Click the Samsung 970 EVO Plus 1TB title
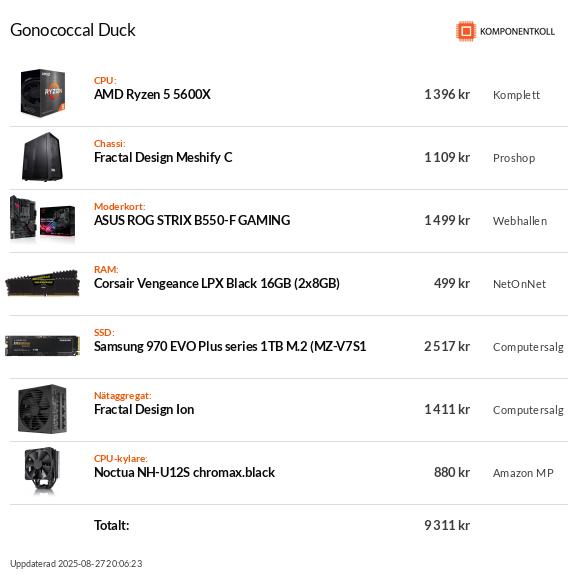 point(230,346)
